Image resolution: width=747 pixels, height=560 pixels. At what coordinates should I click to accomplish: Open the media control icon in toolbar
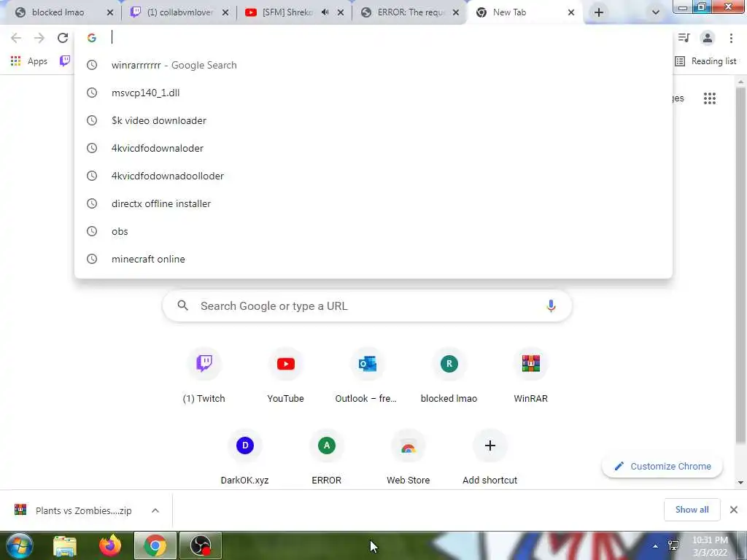point(684,38)
